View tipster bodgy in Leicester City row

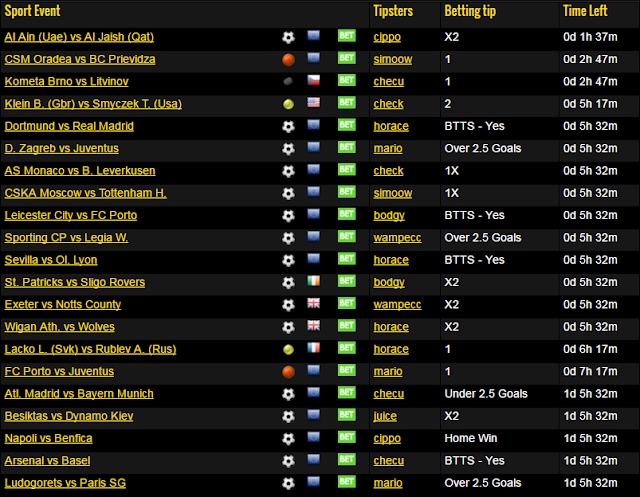389,215
